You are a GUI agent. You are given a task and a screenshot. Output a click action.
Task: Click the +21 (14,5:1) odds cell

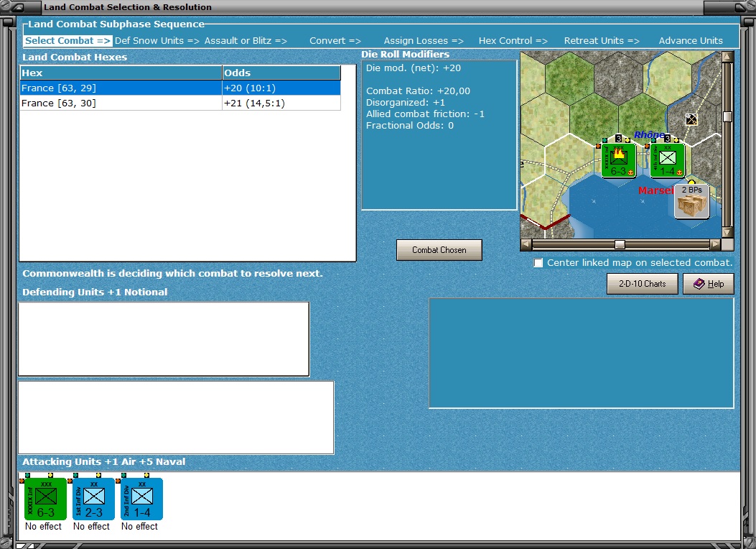point(281,103)
